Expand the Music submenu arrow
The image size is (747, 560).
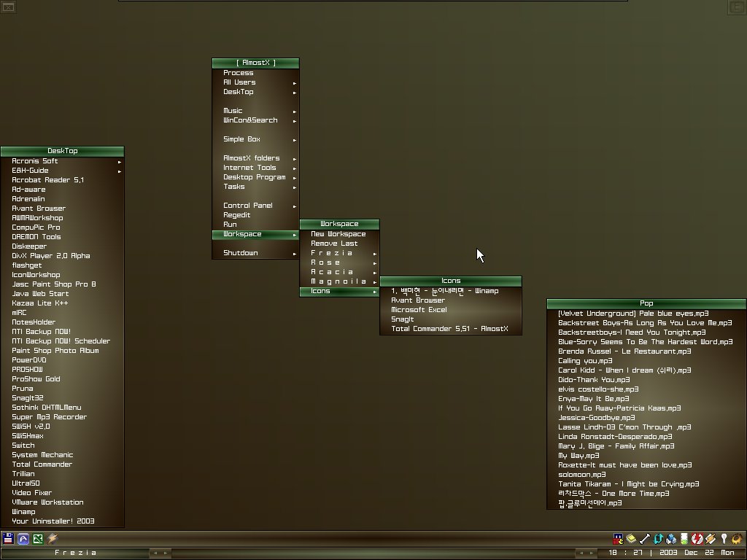(x=295, y=112)
